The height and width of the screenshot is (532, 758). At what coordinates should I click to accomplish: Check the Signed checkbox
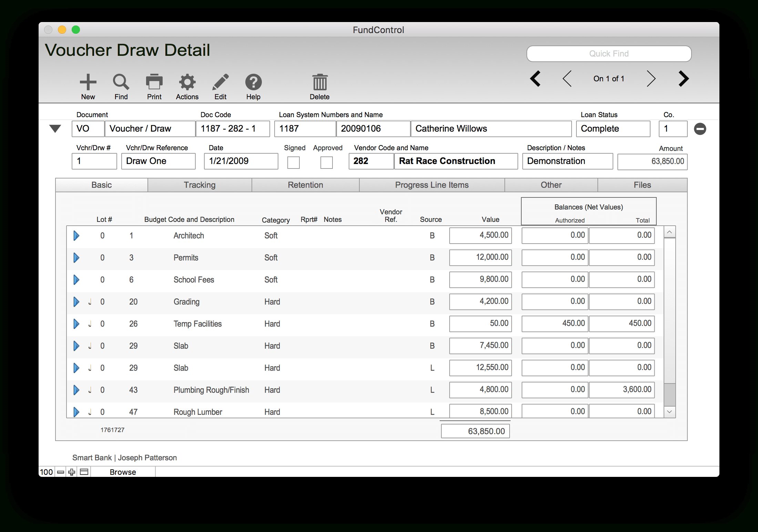click(x=294, y=162)
